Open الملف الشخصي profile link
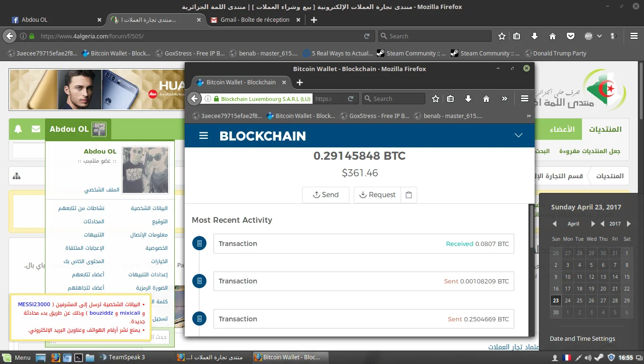The height and width of the screenshot is (364, 644). pyautogui.click(x=102, y=190)
